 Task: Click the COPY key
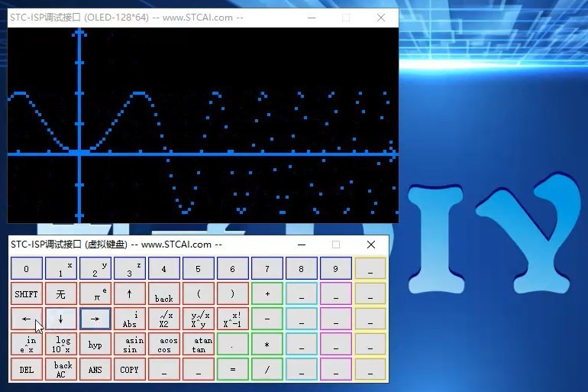pos(129,370)
